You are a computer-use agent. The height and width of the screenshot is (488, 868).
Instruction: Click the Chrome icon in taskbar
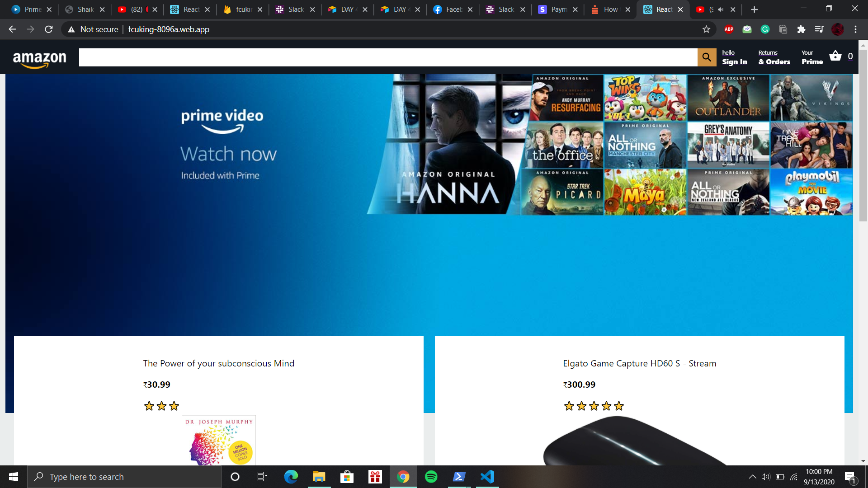click(x=403, y=477)
